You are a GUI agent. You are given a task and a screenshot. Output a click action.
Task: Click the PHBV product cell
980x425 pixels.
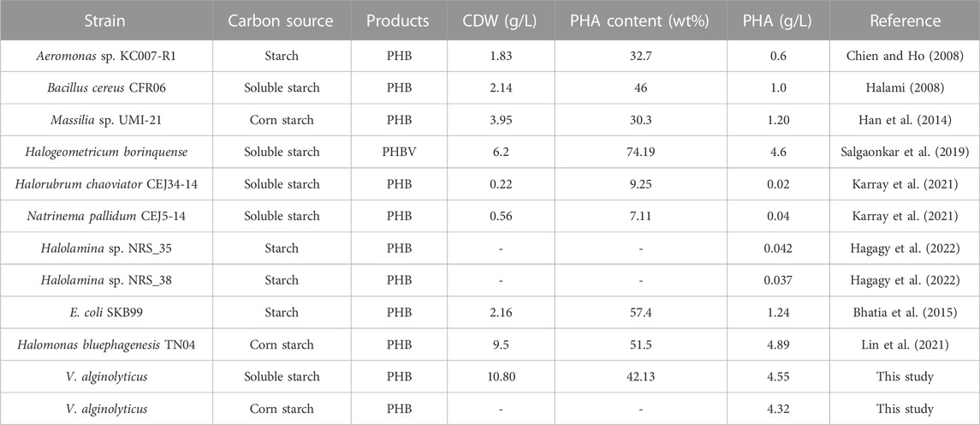coord(398,152)
